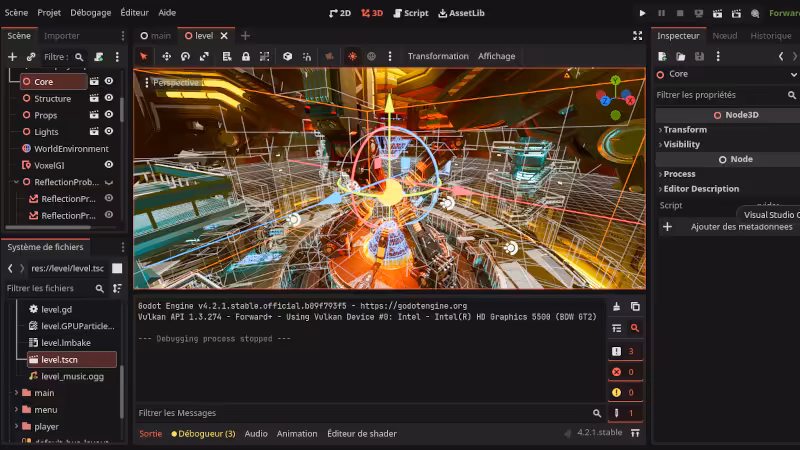800x450 pixels.
Task: Toggle visibility of Lights node
Action: click(109, 132)
